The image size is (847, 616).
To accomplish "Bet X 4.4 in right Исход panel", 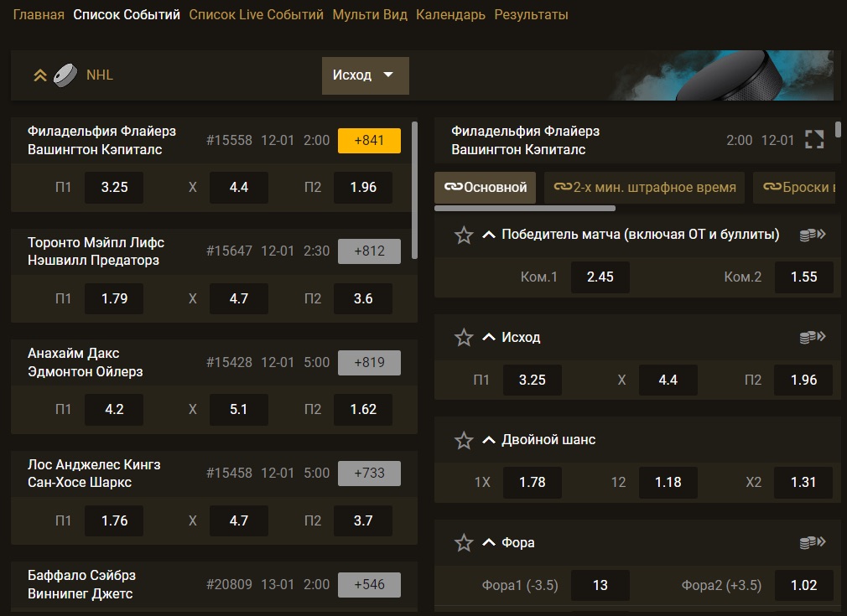I will pyautogui.click(x=668, y=380).
